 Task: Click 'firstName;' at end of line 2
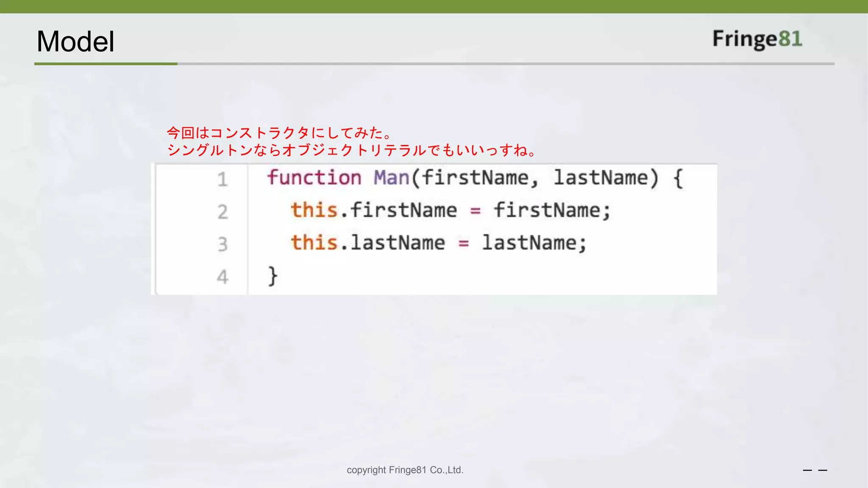click(x=552, y=210)
